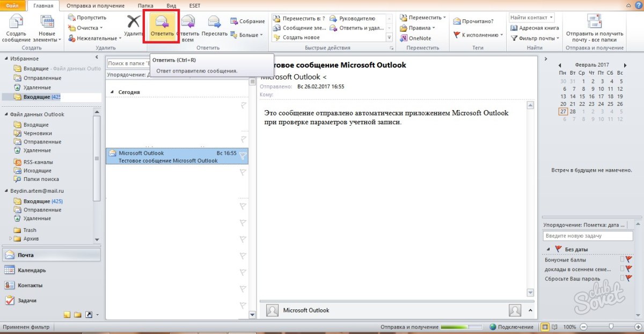Image resolution: width=644 pixels, height=334 pixels.
Task: Open Контакты module in navigation pane
Action: tap(50, 285)
